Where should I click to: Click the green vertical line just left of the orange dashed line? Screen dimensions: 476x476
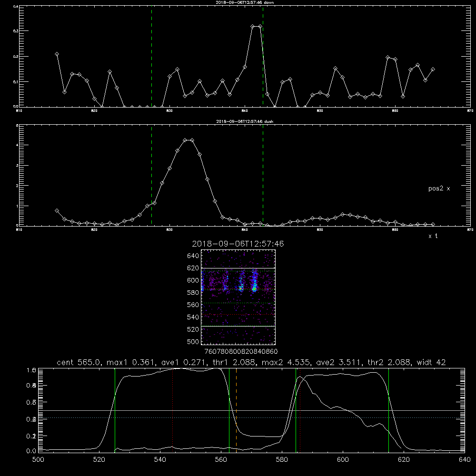click(229, 410)
